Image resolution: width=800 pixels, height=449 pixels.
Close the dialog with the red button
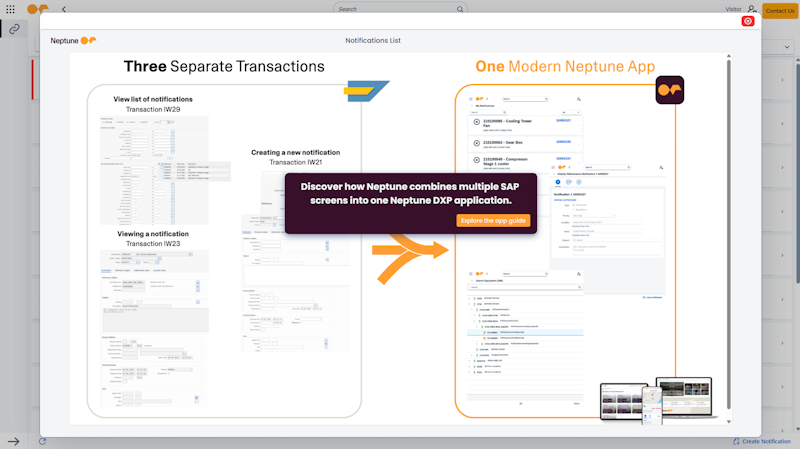coord(748,21)
